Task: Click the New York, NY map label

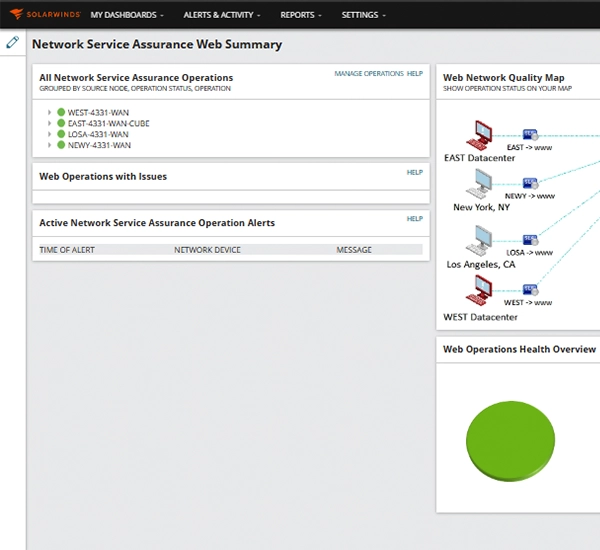Action: [481, 207]
